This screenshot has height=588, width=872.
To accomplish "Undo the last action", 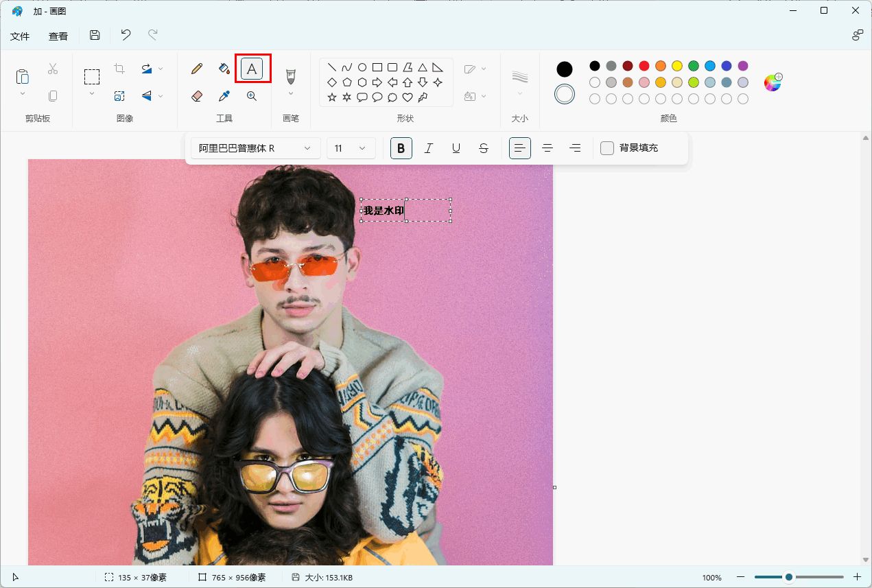I will [126, 36].
